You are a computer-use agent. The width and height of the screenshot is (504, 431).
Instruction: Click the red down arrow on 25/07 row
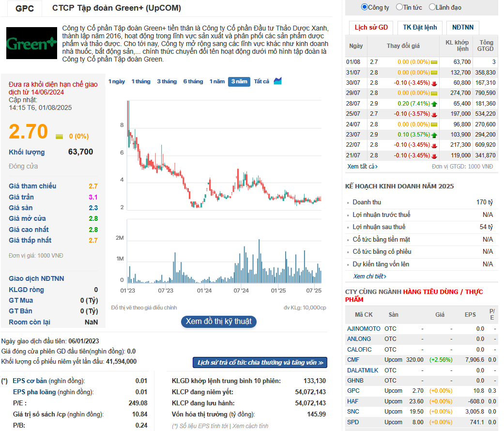click(x=434, y=114)
